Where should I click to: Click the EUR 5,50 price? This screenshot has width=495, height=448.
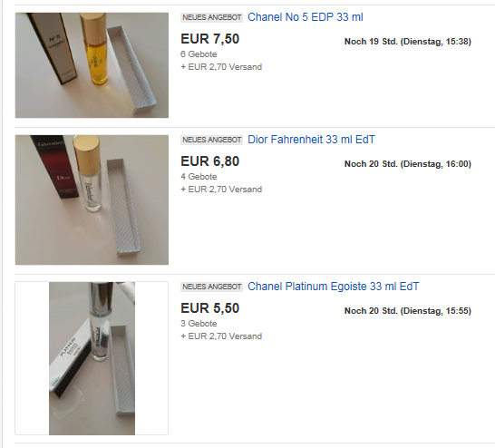[x=210, y=308]
